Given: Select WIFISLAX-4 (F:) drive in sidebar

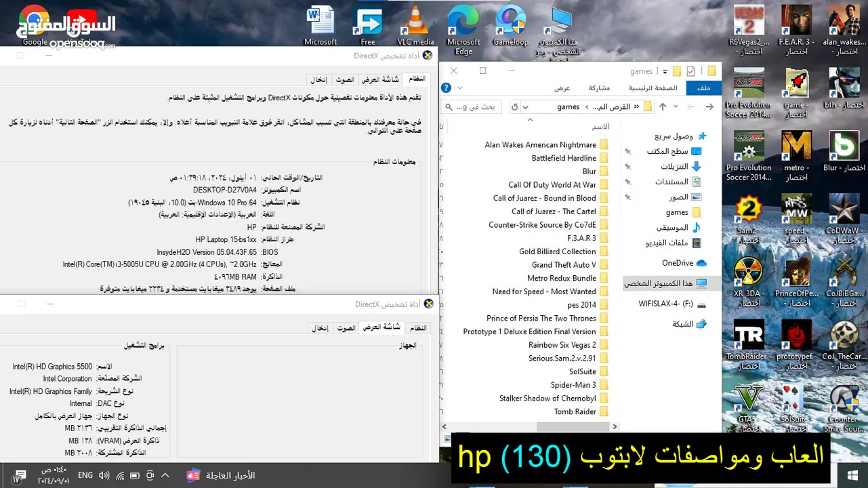Looking at the screenshot, I should pyautogui.click(x=672, y=304).
